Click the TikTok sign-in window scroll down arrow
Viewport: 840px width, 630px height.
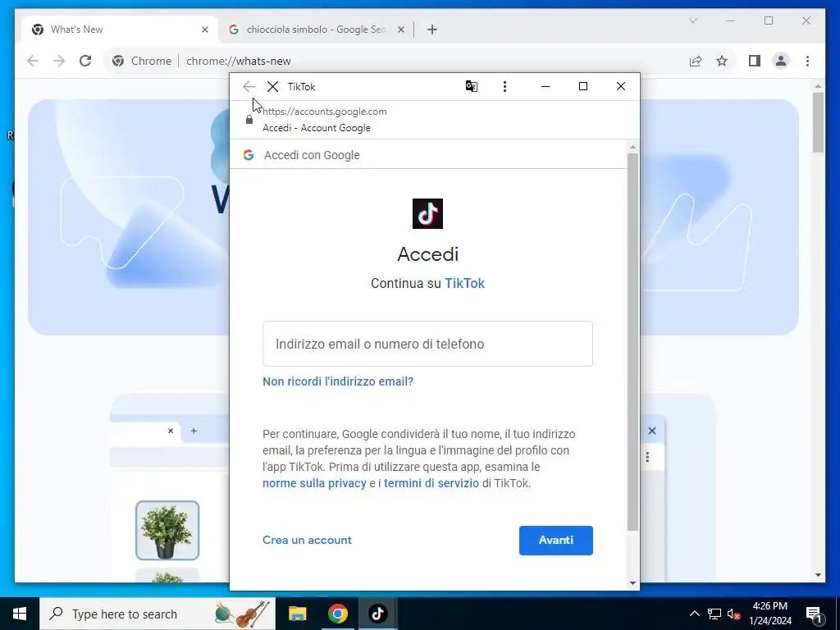tap(632, 583)
